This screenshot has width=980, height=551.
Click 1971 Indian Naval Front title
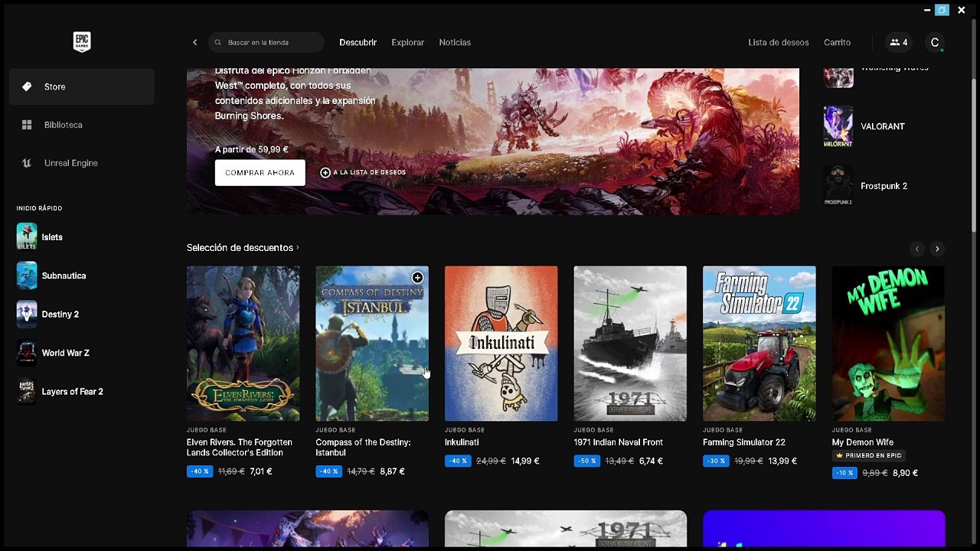tap(619, 442)
